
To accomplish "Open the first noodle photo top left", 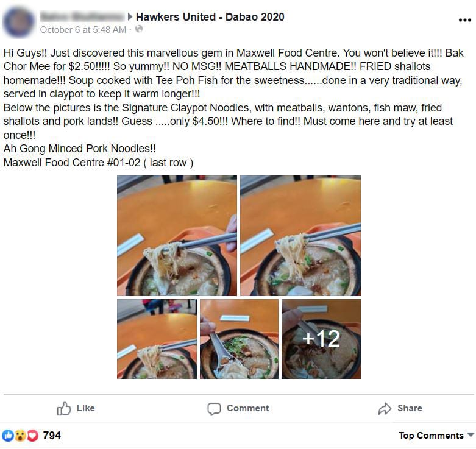I will (x=177, y=236).
